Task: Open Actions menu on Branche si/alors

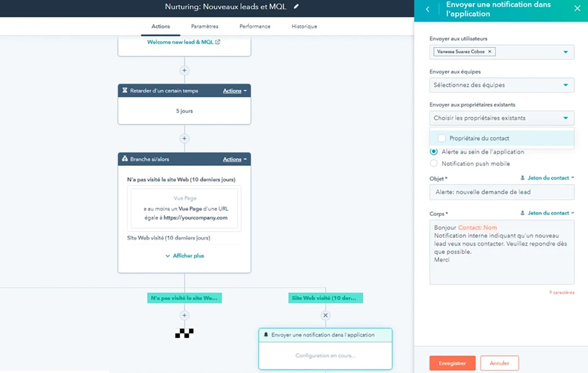Action: coord(235,159)
